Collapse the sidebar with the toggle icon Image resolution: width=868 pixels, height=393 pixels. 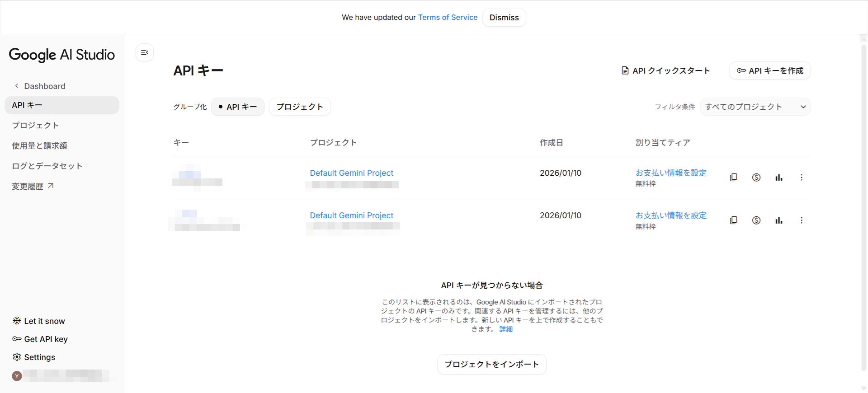click(145, 53)
